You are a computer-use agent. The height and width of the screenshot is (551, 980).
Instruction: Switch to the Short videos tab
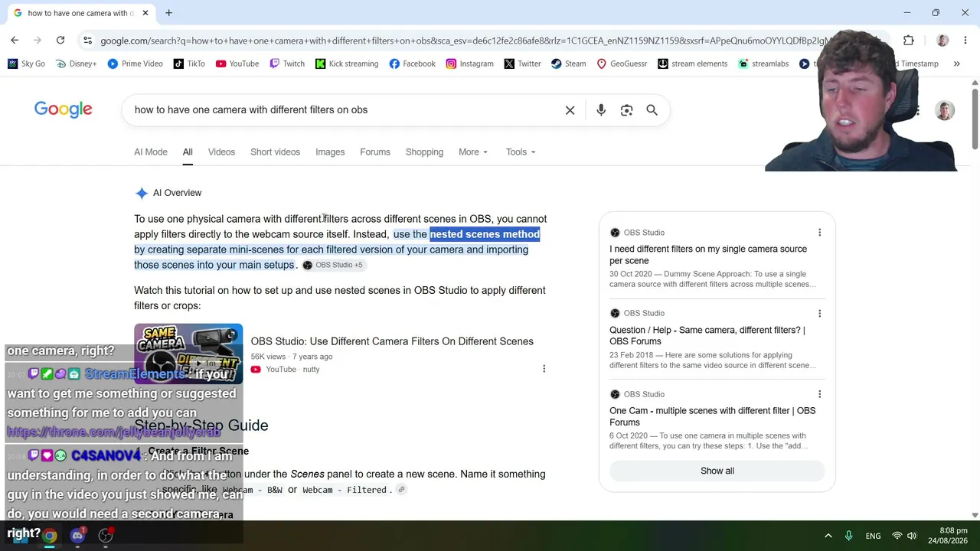(275, 152)
